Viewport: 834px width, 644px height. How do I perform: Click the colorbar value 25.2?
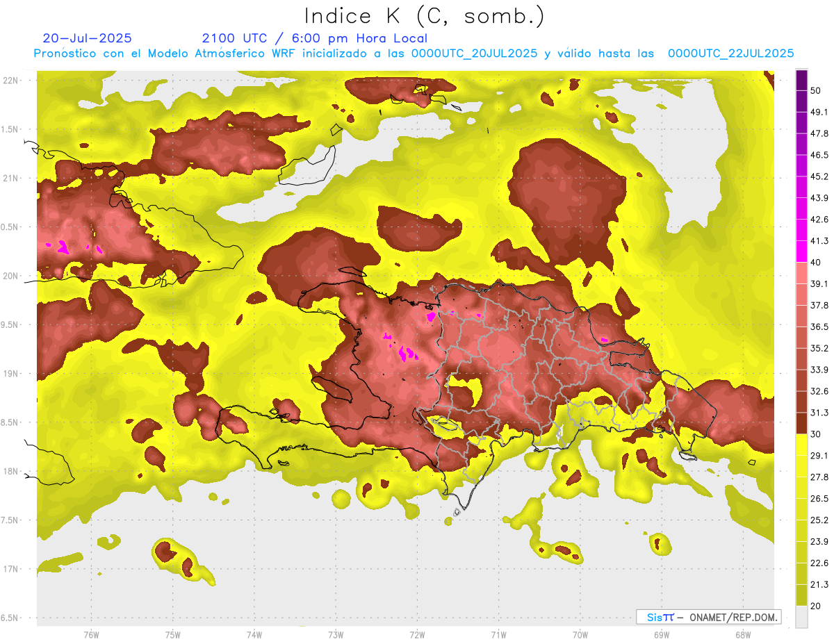(819, 520)
